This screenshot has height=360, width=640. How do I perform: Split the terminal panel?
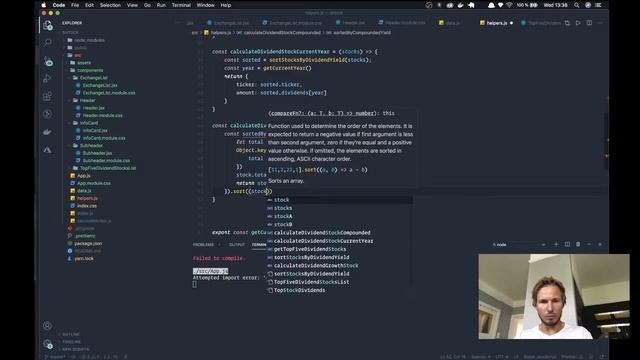pyautogui.click(x=567, y=244)
